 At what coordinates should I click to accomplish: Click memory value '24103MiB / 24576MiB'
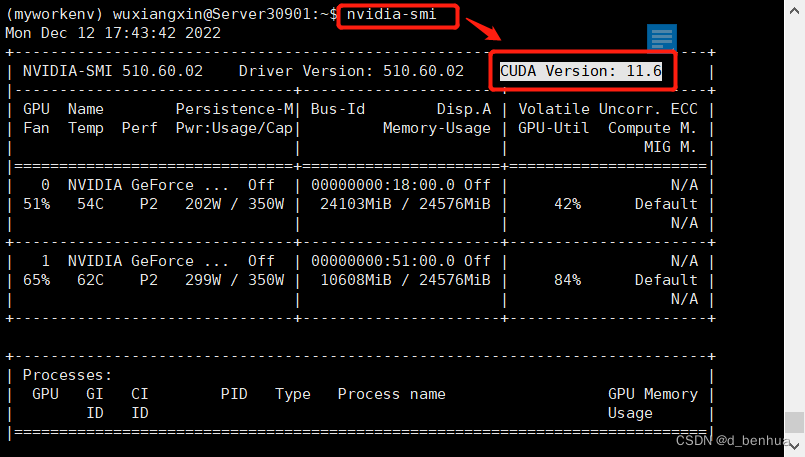[406, 204]
